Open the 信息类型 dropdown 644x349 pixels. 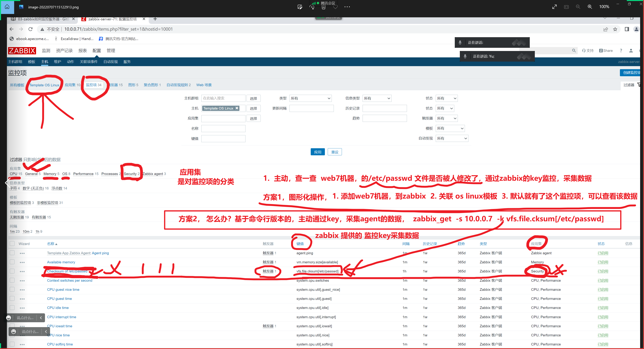(x=377, y=98)
